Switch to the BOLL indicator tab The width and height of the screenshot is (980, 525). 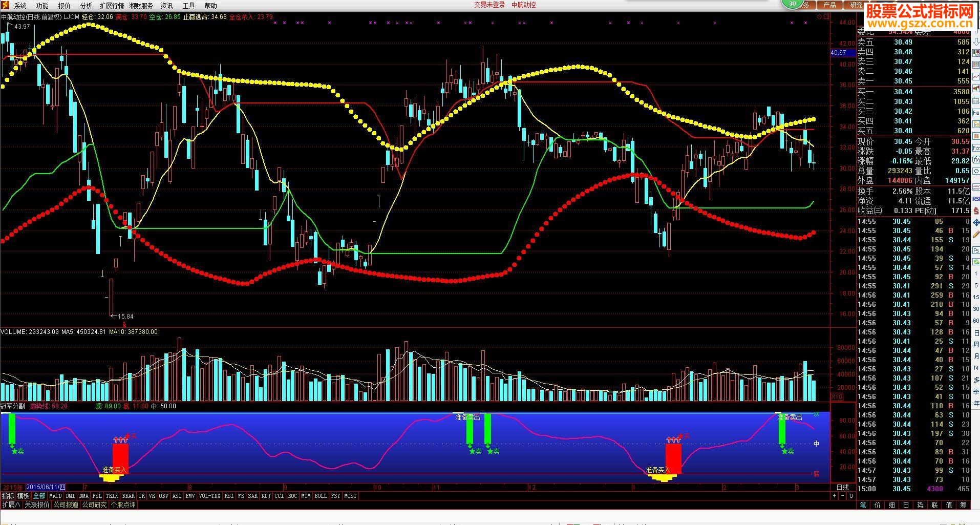[x=321, y=496]
